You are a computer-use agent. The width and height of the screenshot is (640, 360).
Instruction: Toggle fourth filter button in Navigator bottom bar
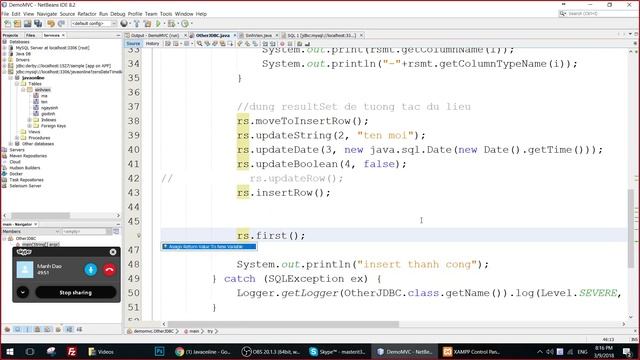tap(38, 329)
